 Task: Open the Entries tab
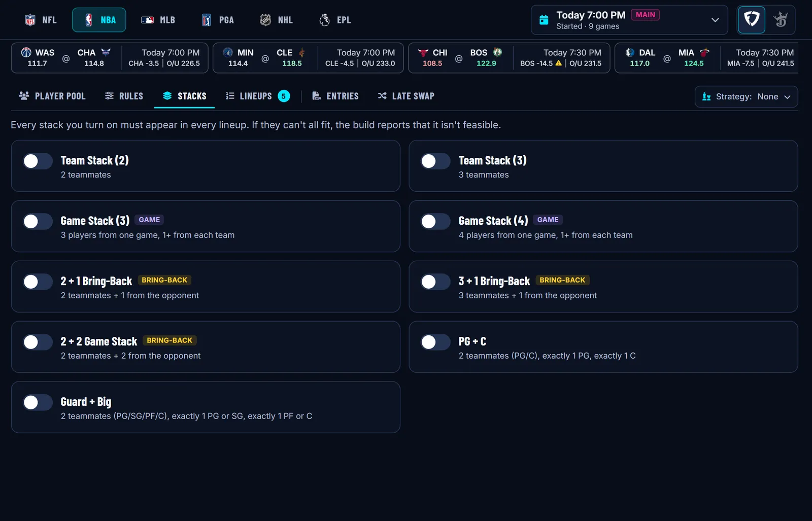(x=335, y=96)
